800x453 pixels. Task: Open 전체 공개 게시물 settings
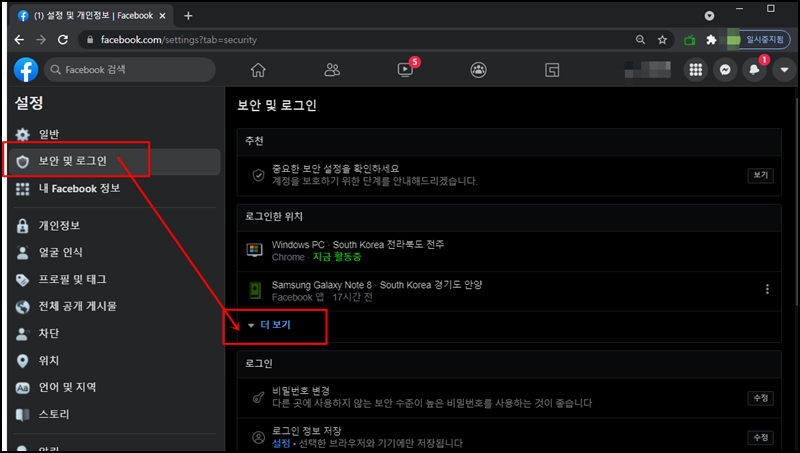114,307
